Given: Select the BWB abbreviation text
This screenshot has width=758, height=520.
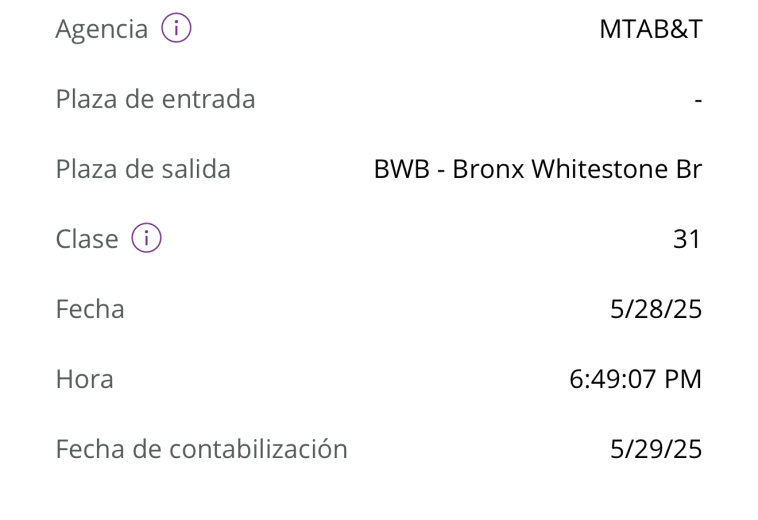Looking at the screenshot, I should click(x=402, y=169).
